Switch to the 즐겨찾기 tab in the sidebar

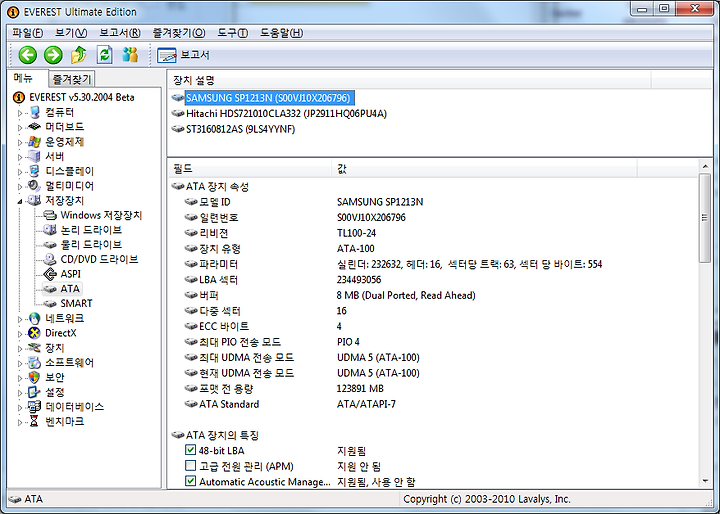coord(72,79)
